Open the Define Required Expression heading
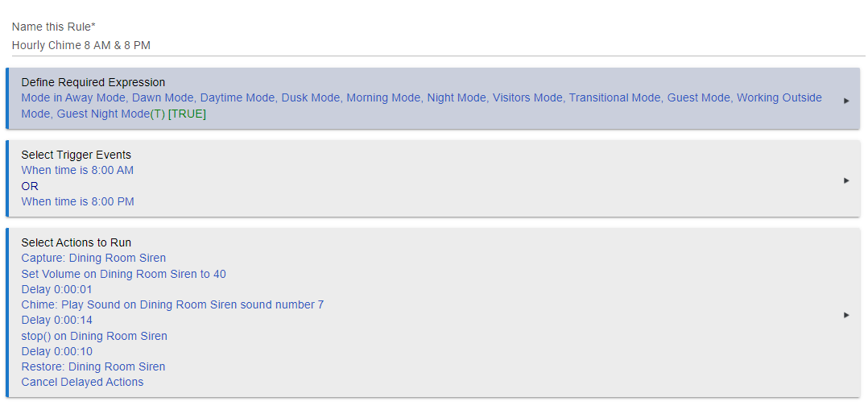Image resolution: width=868 pixels, height=414 pixels. [x=93, y=82]
